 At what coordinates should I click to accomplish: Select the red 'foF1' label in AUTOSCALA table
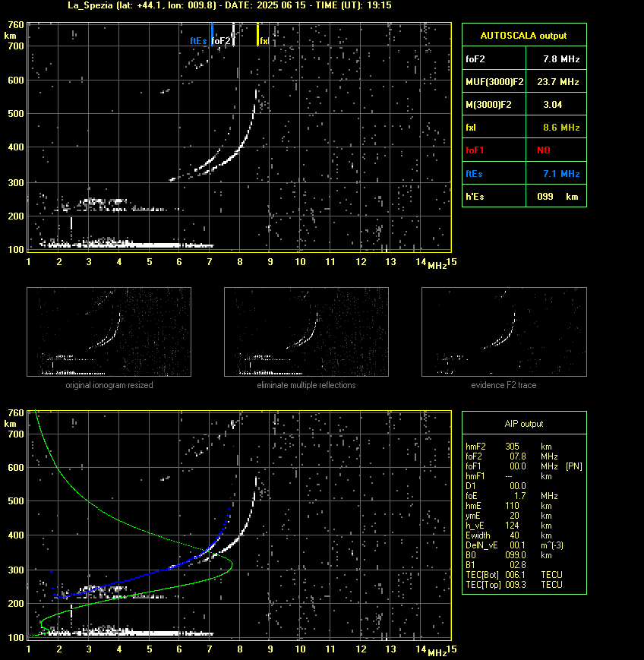click(475, 150)
